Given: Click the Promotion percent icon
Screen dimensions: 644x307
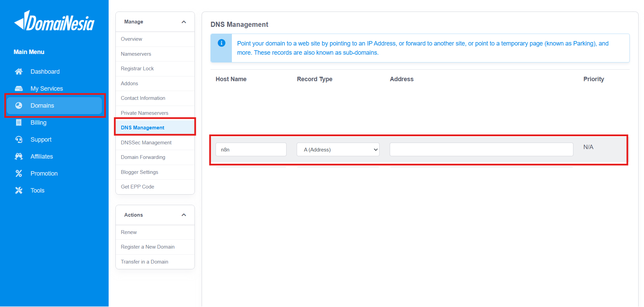Looking at the screenshot, I should (x=19, y=174).
